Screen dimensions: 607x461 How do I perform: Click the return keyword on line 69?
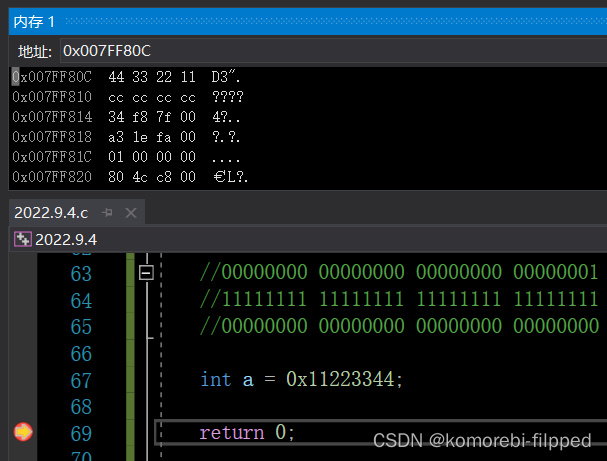[231, 432]
